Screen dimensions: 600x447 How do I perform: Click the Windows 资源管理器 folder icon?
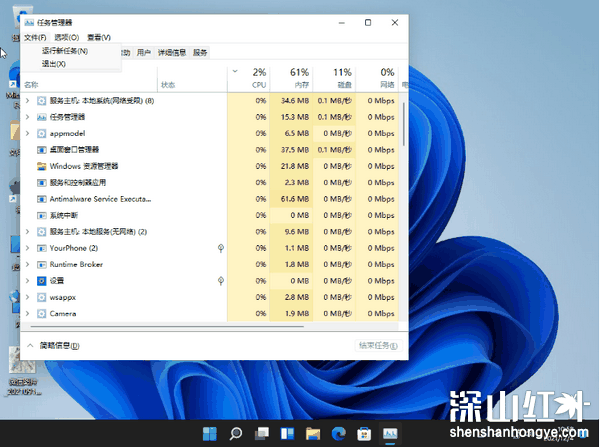(x=41, y=166)
